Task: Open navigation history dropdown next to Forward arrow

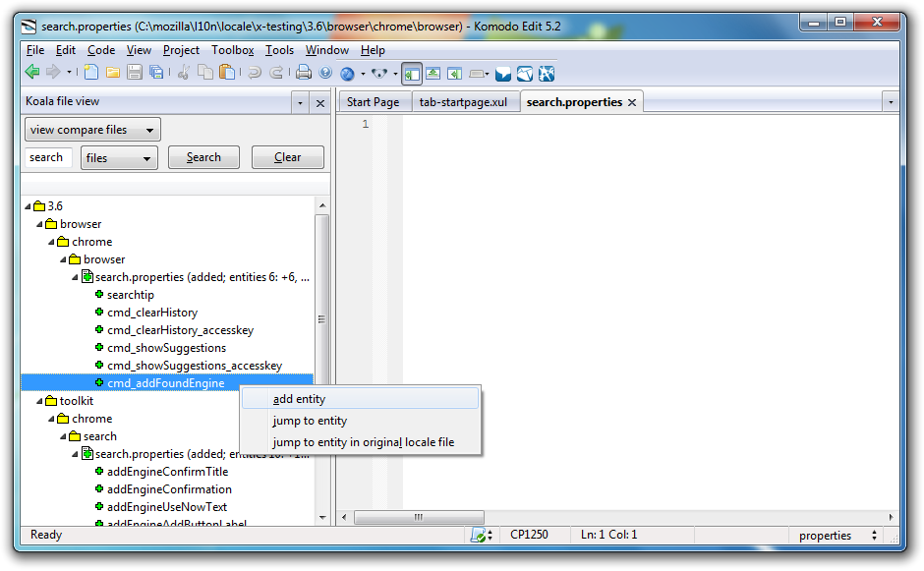Action: pos(69,73)
